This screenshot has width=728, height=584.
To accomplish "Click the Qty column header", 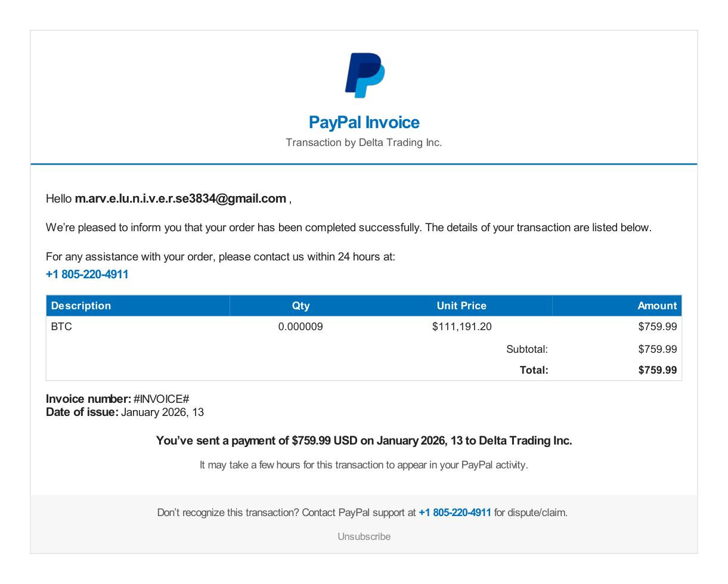I will pos(301,306).
